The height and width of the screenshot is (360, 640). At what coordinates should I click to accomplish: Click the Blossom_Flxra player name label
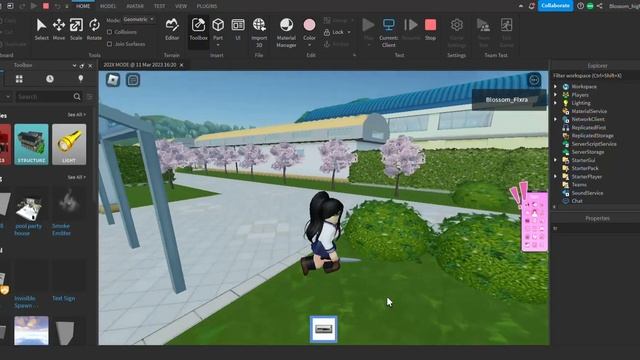tap(507, 100)
